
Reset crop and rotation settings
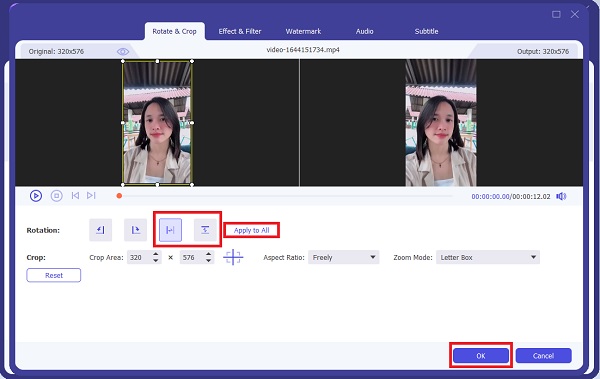[x=54, y=275]
